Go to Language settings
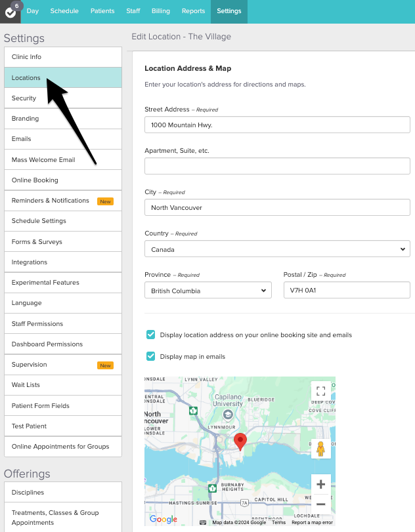 [63, 303]
